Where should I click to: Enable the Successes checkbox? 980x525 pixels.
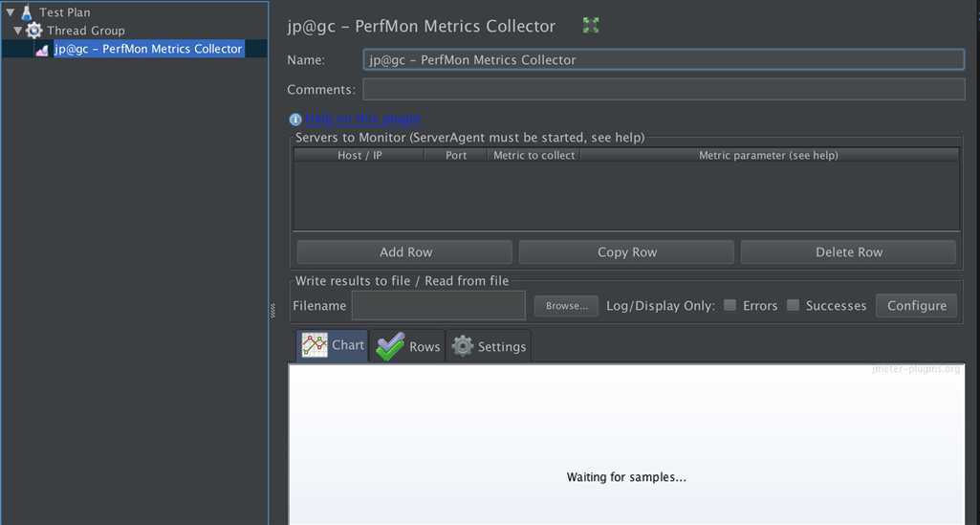(x=793, y=305)
